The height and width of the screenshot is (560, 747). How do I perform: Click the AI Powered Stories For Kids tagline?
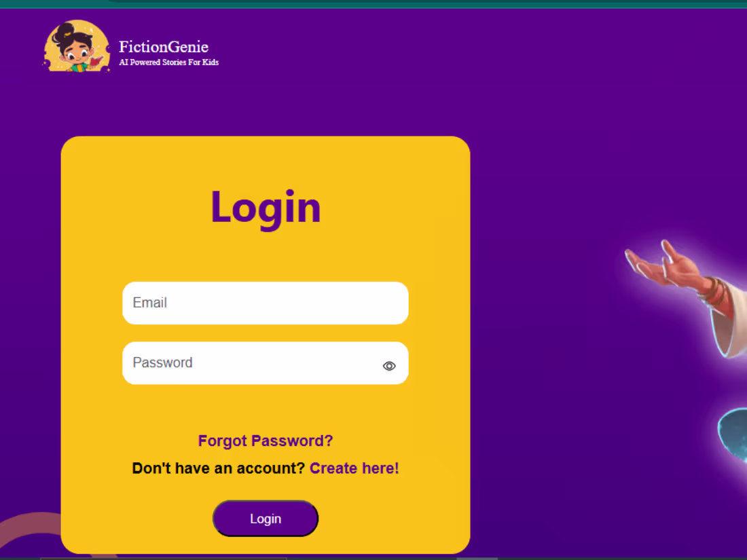click(168, 62)
